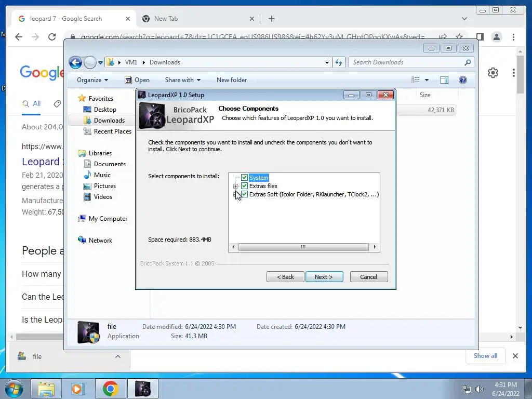This screenshot has width=532, height=399.
Task: Open Explorer help icon
Action: pyautogui.click(x=463, y=80)
